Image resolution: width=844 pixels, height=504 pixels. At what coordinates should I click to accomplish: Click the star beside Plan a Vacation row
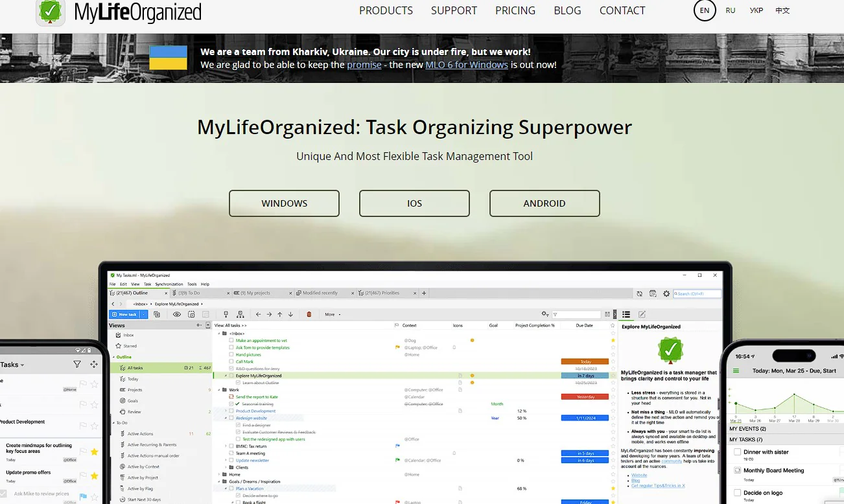tap(613, 488)
